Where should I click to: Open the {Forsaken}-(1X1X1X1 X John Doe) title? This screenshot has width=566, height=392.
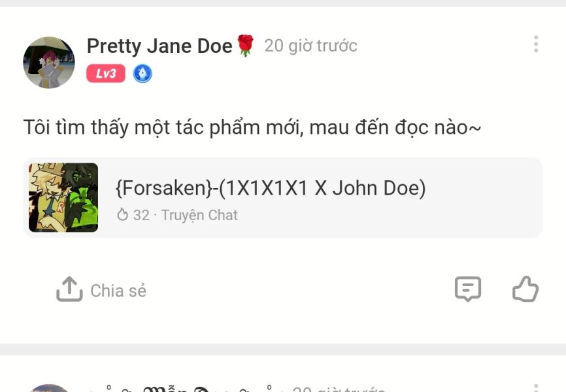click(x=271, y=188)
